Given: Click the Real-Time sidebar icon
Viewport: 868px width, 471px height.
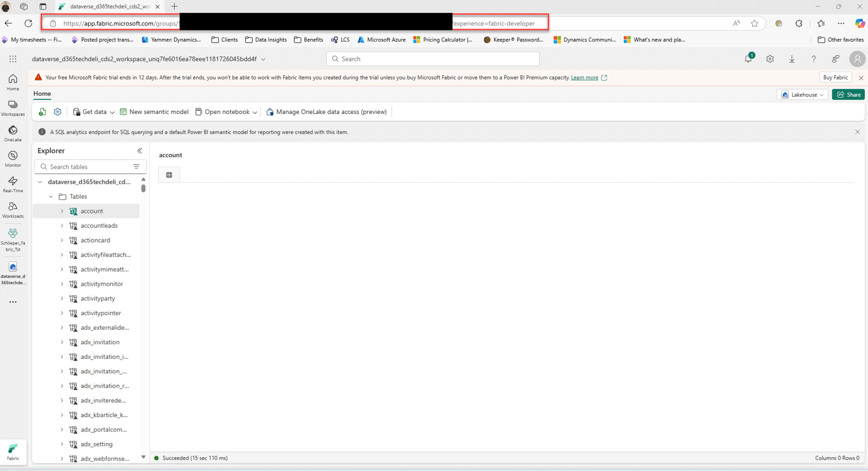Looking at the screenshot, I should click(x=13, y=184).
